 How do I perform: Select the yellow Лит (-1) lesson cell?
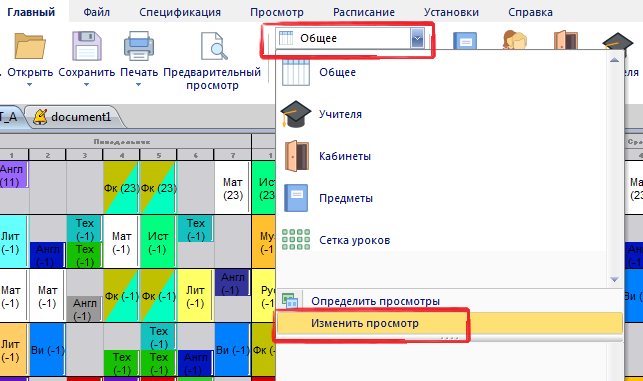[x=195, y=296]
